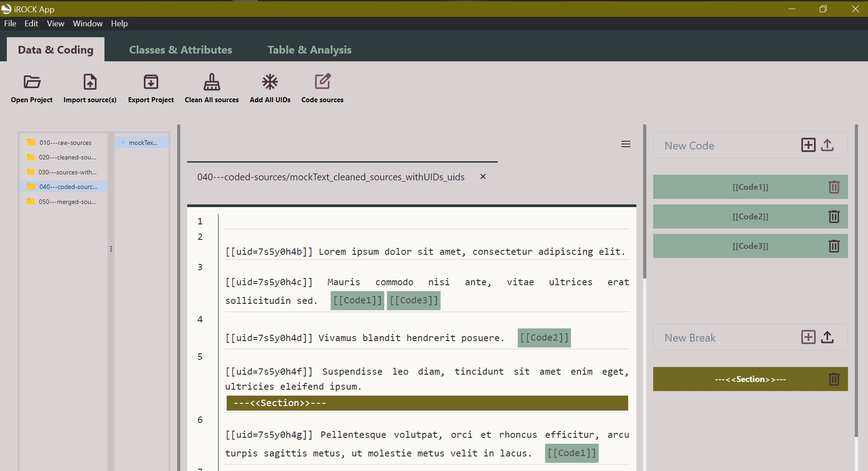
Task: Close the open mockText source file tab
Action: pos(483,177)
